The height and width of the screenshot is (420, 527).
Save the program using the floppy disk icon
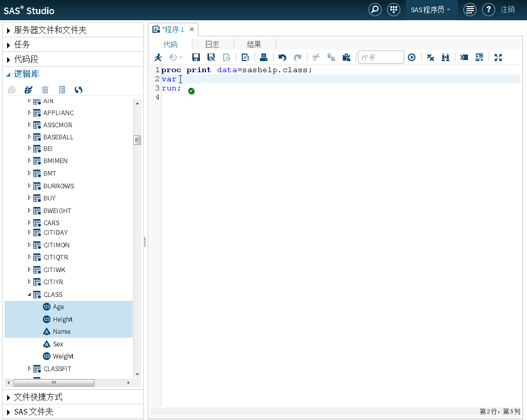196,58
